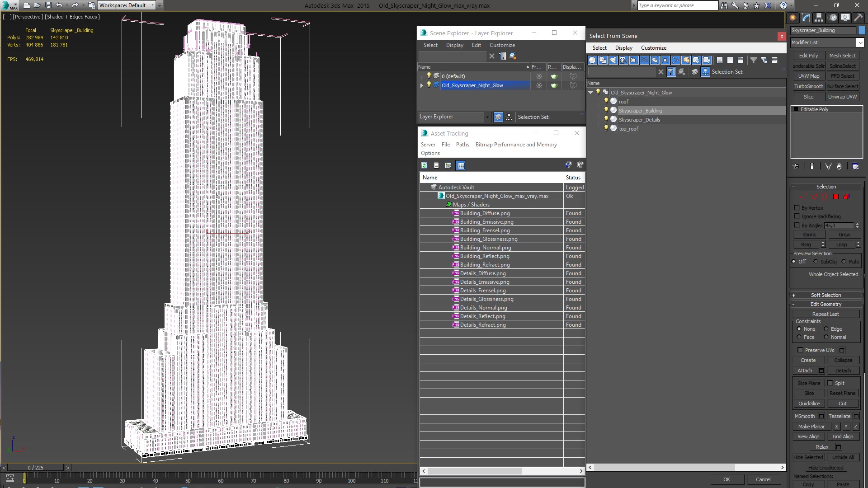Select Border sub-object level icon
Screen dimensions: 868x488
coord(825,197)
